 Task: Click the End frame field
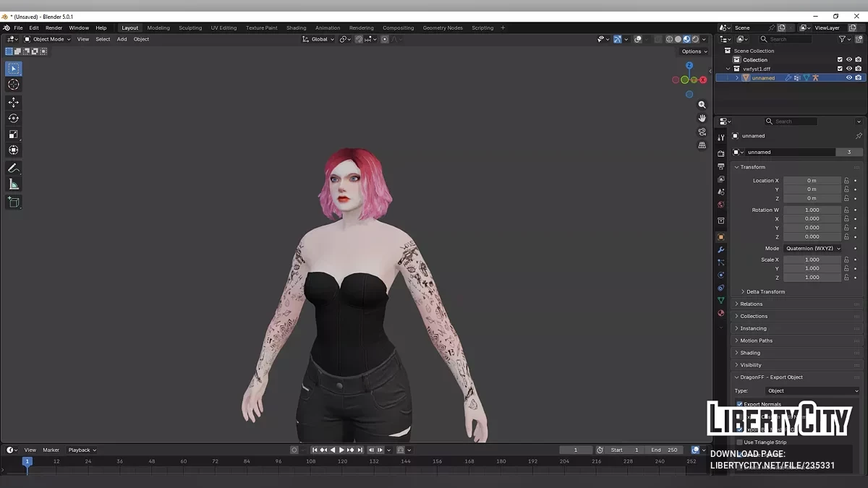(x=664, y=450)
